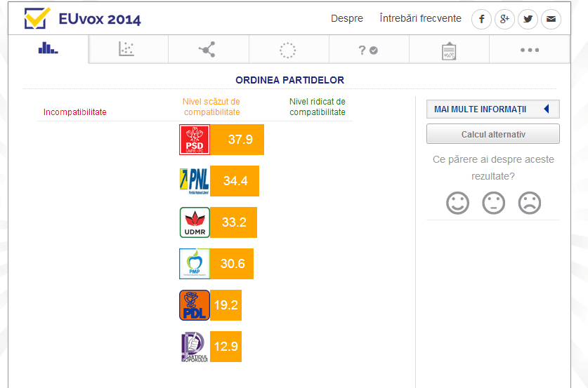
Task: Share results on Facebook
Action: 481,19
